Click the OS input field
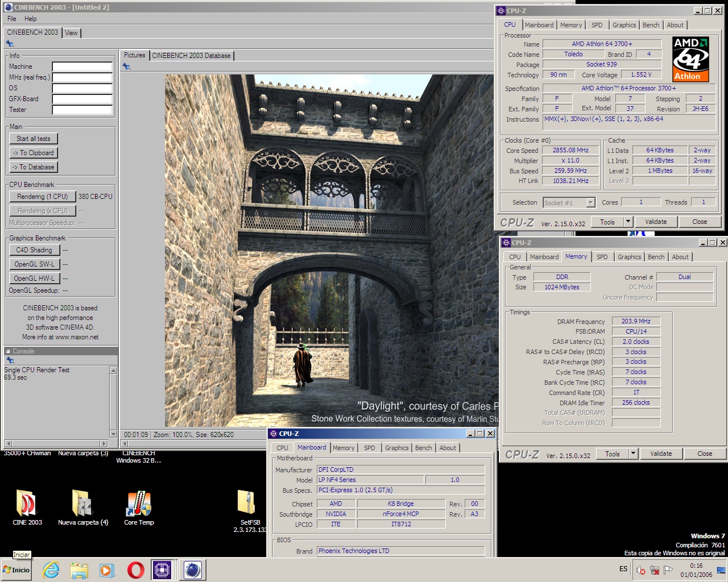728x582 pixels. (82, 88)
